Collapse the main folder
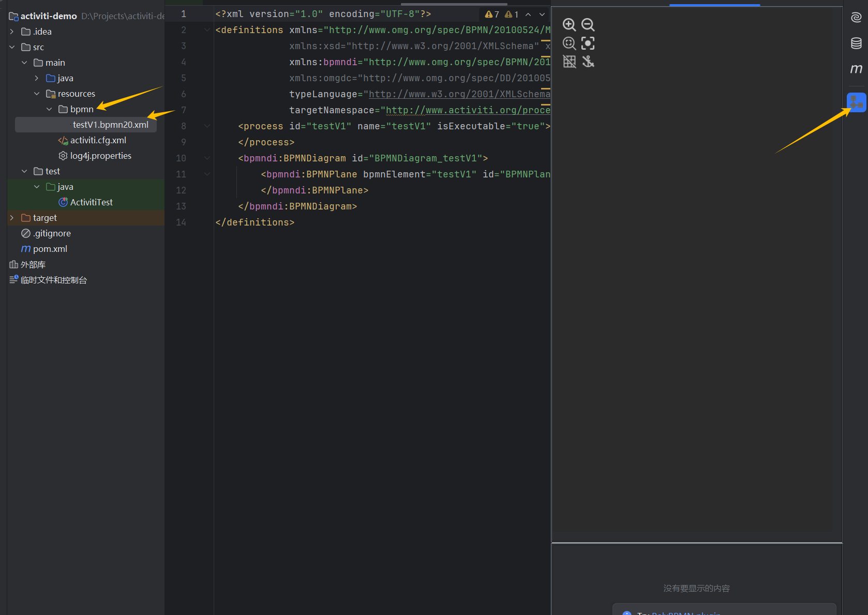 [24, 63]
